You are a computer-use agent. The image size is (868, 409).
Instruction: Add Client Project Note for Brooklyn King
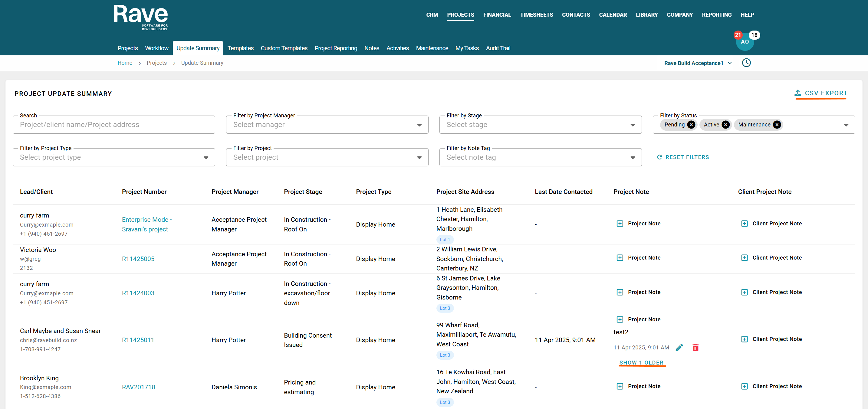click(x=771, y=386)
